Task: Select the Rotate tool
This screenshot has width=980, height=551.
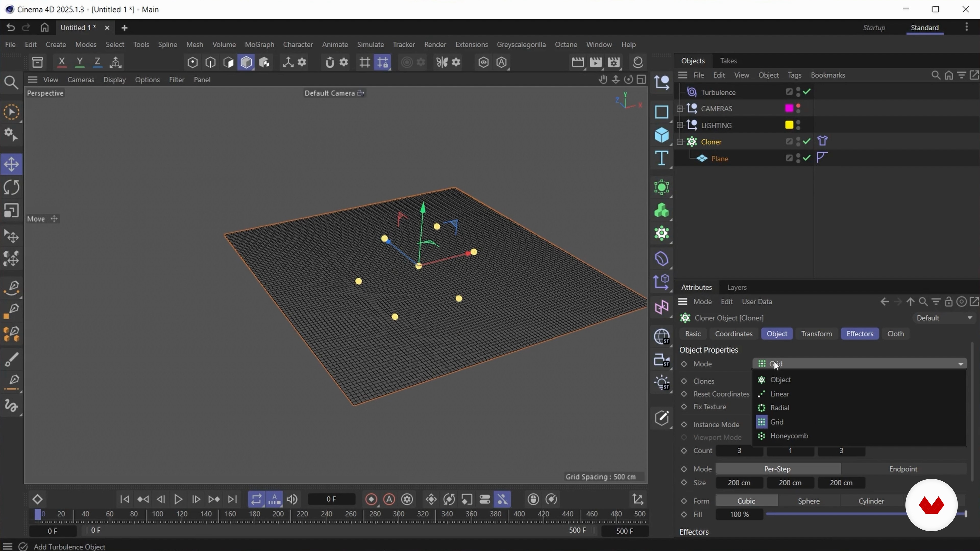Action: coord(11,187)
